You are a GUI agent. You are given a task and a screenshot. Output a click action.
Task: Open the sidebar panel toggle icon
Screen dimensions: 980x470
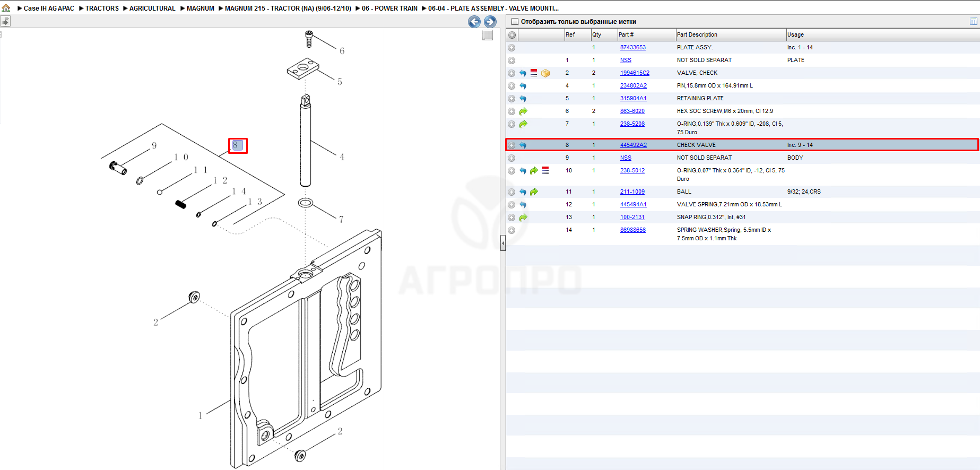point(5,21)
